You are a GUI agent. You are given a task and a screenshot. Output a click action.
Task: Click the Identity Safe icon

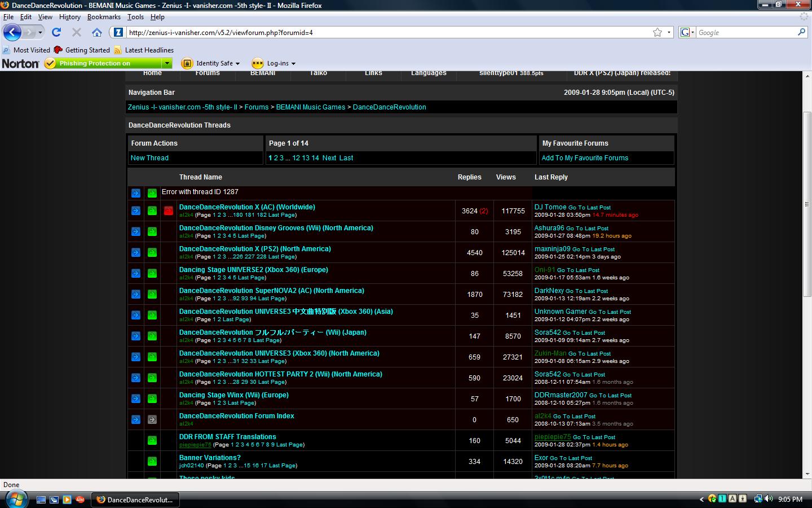pyautogui.click(x=187, y=63)
